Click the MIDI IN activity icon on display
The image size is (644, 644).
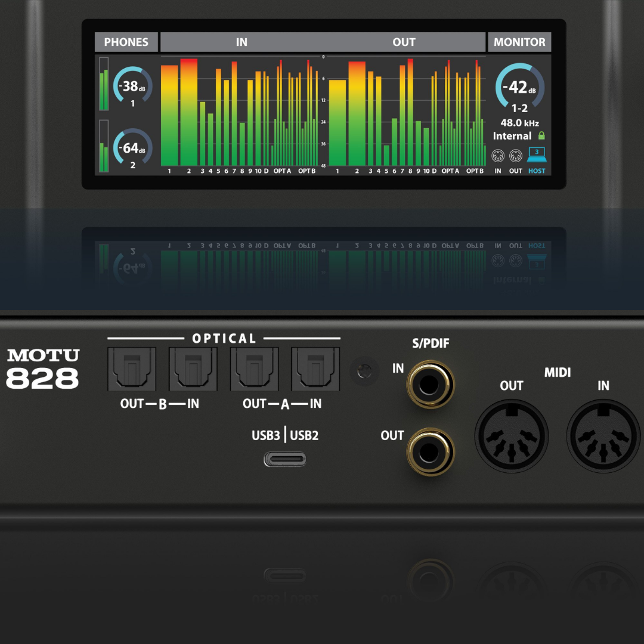click(498, 156)
